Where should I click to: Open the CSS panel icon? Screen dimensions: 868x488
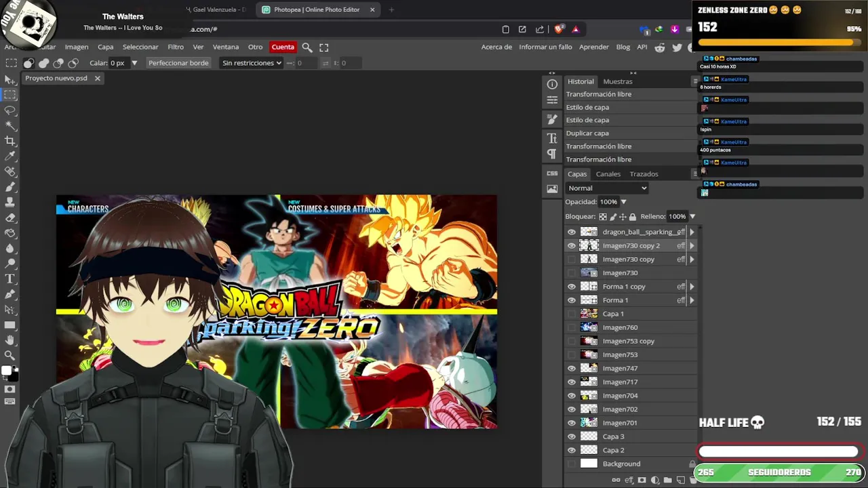pos(552,174)
